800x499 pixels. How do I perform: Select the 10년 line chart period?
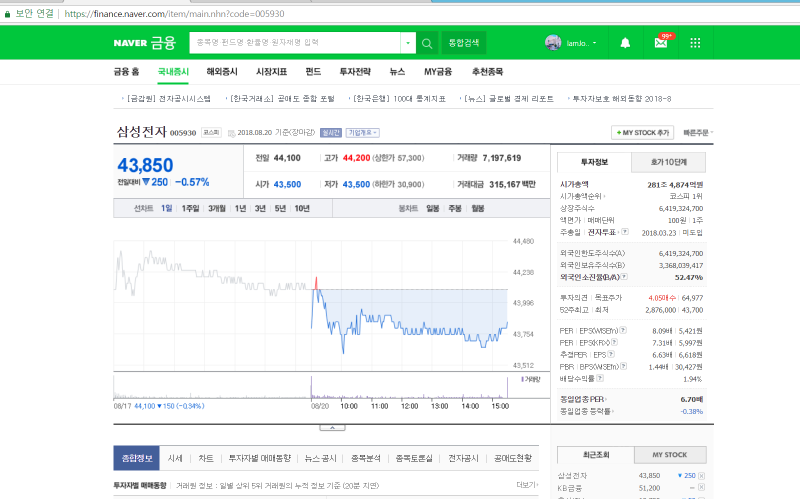pyautogui.click(x=302, y=208)
